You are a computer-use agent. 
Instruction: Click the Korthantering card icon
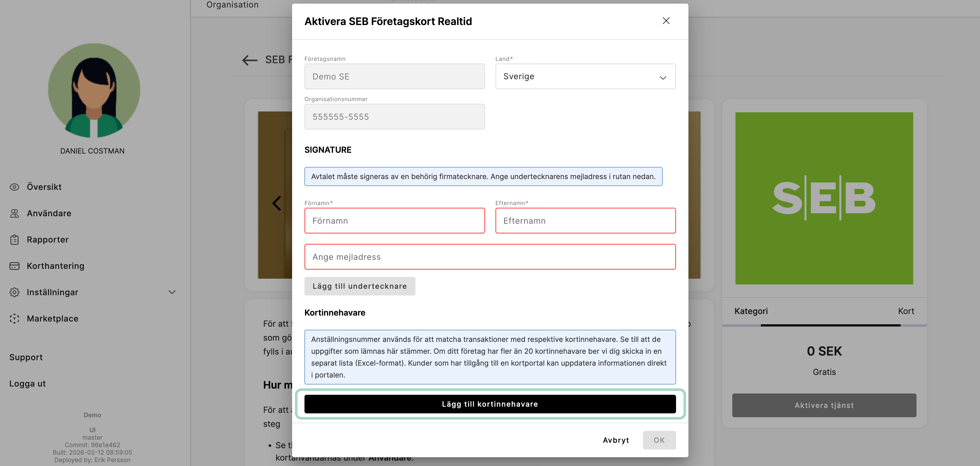[14, 266]
